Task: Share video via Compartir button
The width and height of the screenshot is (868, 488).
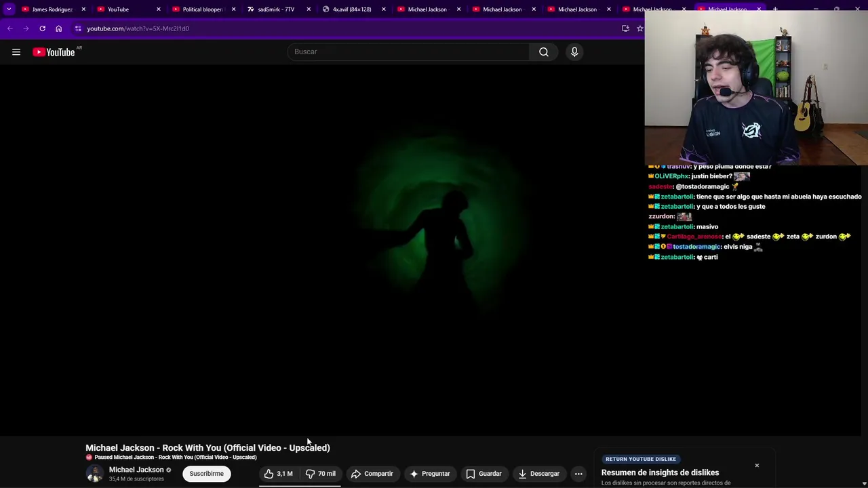Action: pyautogui.click(x=372, y=474)
